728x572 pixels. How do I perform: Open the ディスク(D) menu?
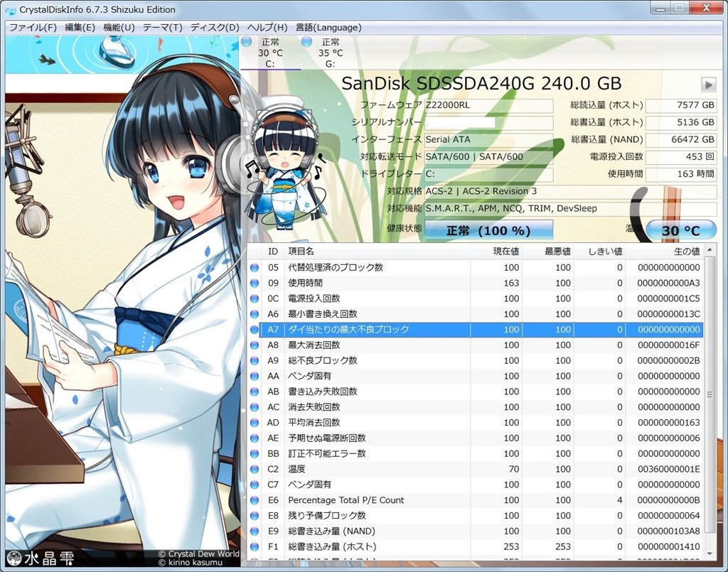pyautogui.click(x=215, y=28)
